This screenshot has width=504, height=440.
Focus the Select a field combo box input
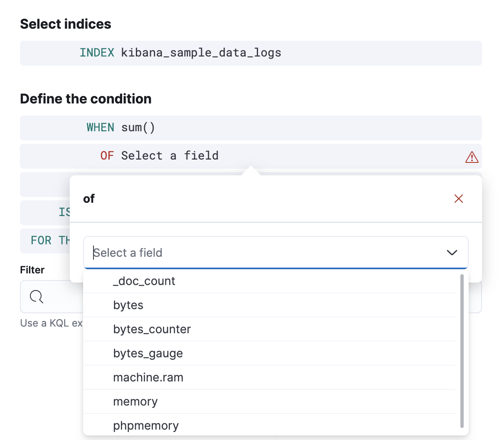266,253
